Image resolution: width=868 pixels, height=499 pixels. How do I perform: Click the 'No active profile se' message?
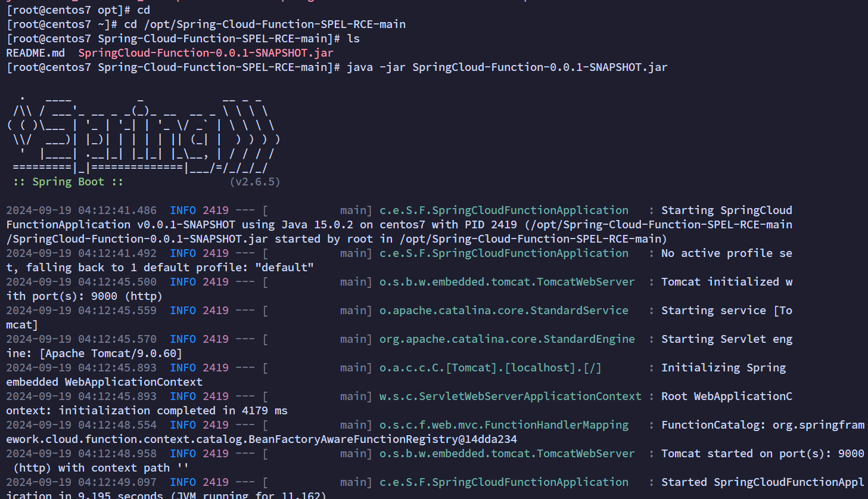click(x=727, y=253)
